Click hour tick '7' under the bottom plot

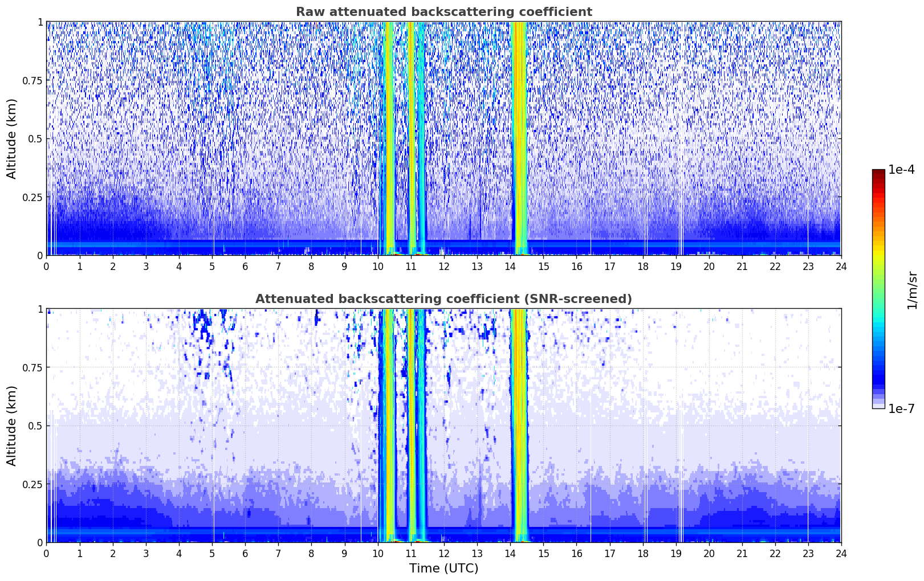pos(278,553)
